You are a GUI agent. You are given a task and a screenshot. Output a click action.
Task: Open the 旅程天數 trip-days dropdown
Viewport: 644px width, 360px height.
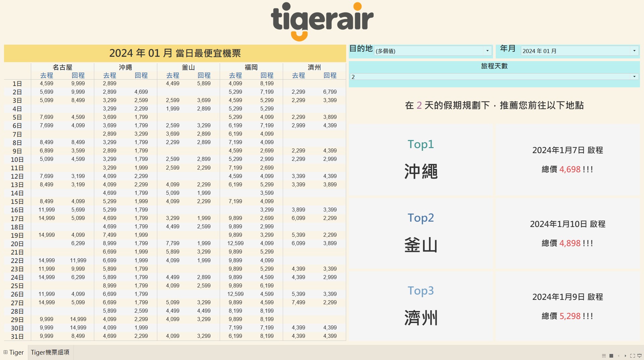[494, 77]
